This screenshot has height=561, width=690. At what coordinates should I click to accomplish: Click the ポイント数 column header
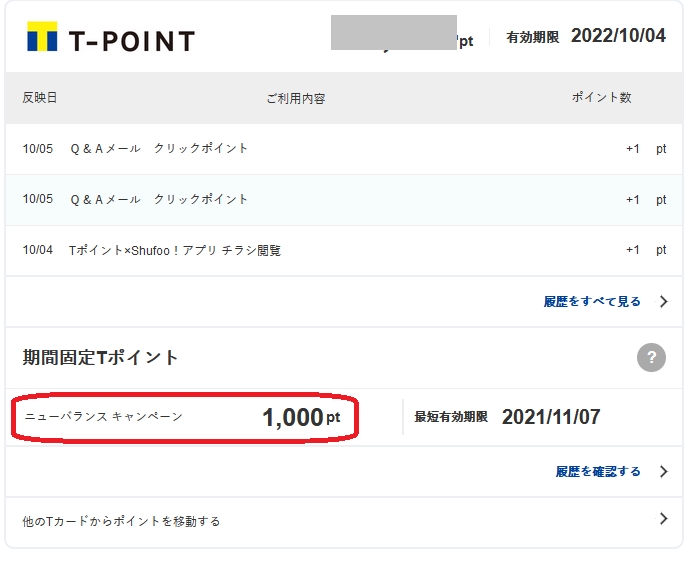click(x=601, y=97)
